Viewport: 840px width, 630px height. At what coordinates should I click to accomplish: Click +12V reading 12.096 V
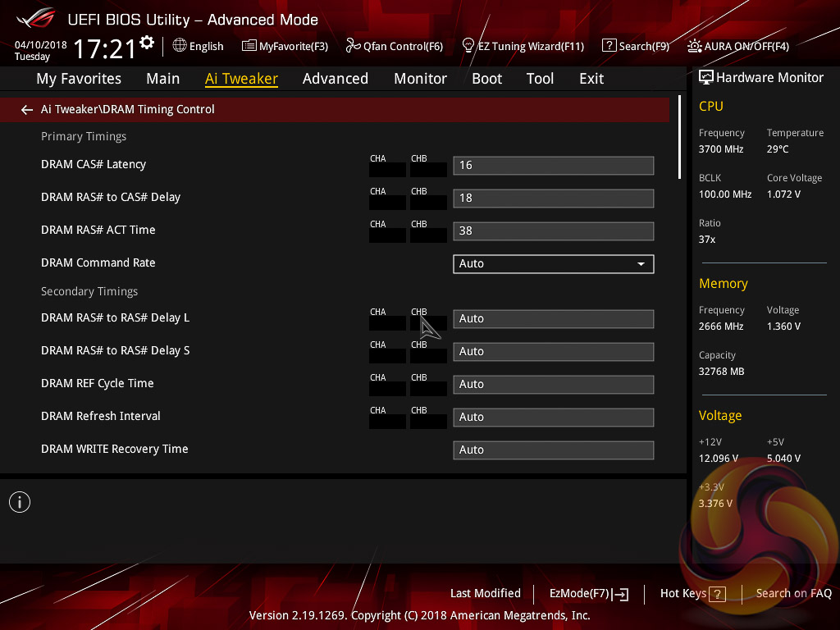click(x=718, y=459)
